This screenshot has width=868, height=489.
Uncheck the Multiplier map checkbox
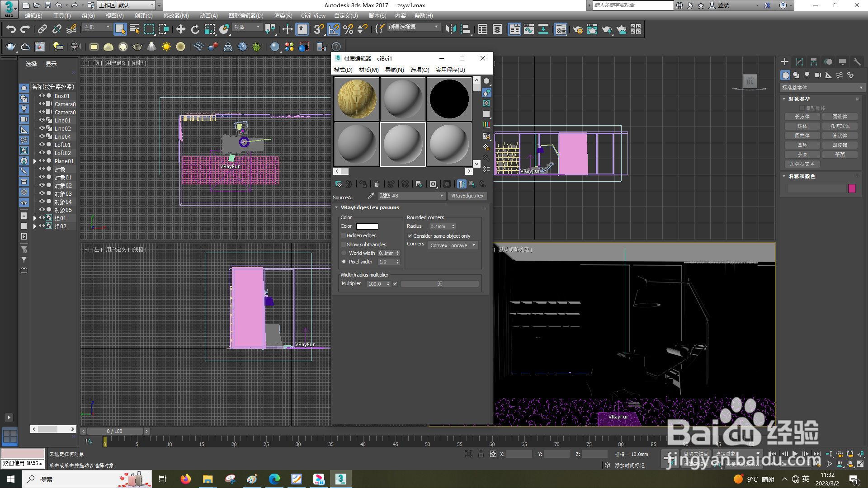click(x=395, y=284)
